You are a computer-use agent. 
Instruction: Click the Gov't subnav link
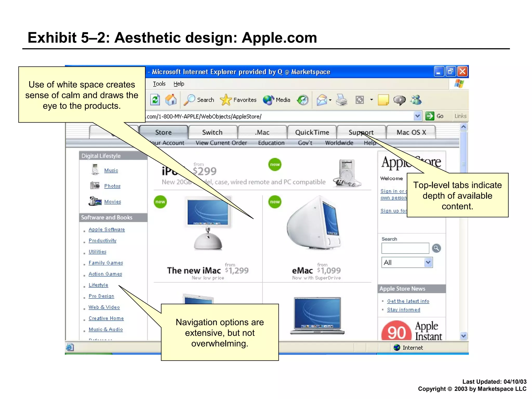pos(305,143)
